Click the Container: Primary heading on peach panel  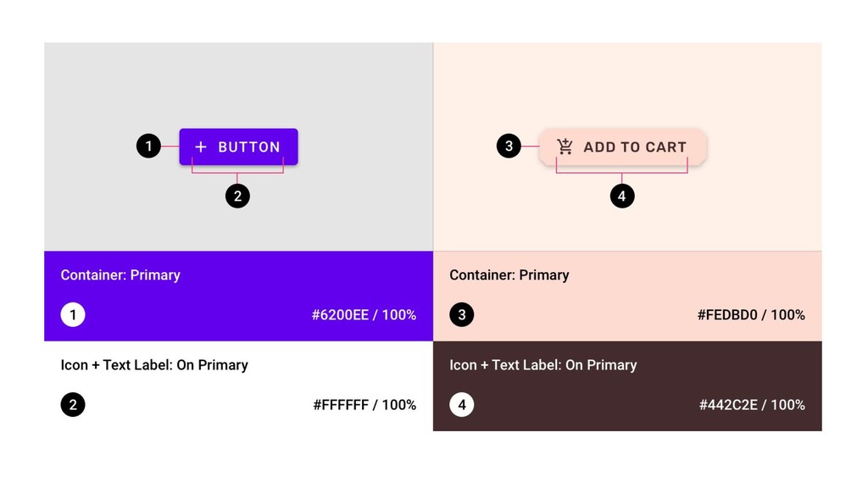(509, 275)
